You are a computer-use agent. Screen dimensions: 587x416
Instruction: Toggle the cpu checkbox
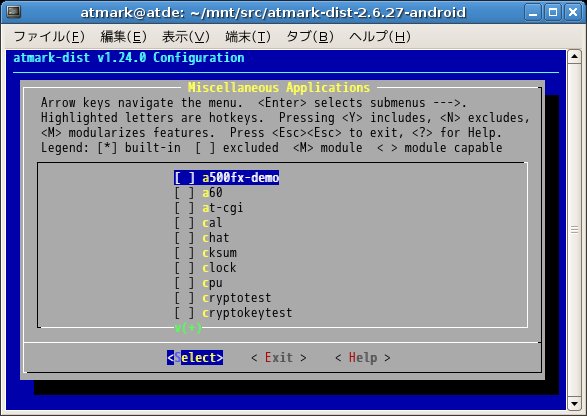185,283
